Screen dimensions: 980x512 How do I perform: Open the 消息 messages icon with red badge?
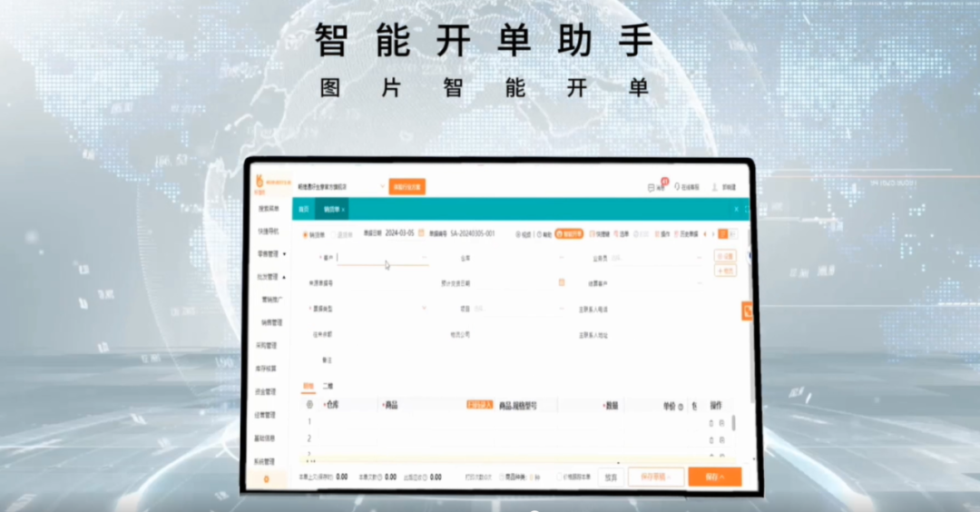[x=652, y=187]
